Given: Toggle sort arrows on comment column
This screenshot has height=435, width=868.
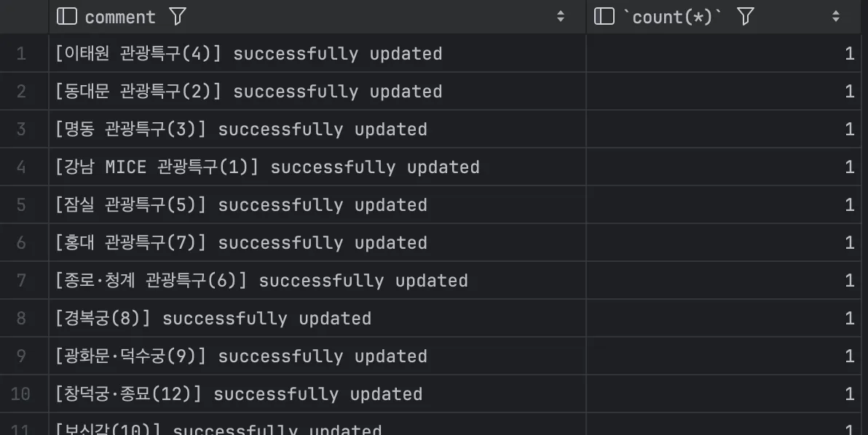Looking at the screenshot, I should [x=560, y=17].
